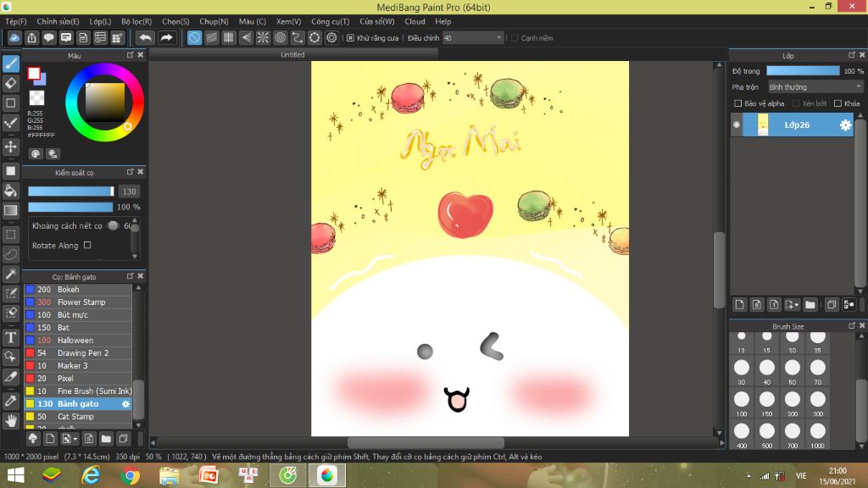The image size is (868, 488).
Task: Toggle Xén bớt clipping checkbox
Action: tap(796, 103)
